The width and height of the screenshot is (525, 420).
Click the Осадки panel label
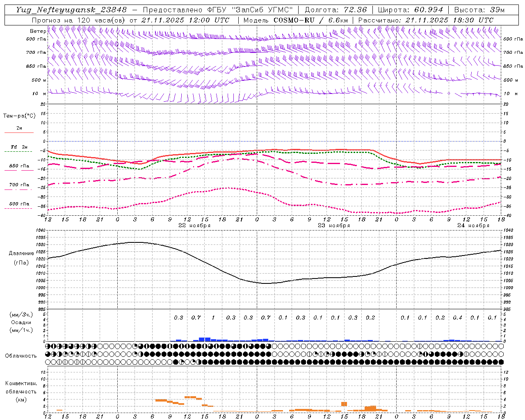click(x=21, y=322)
